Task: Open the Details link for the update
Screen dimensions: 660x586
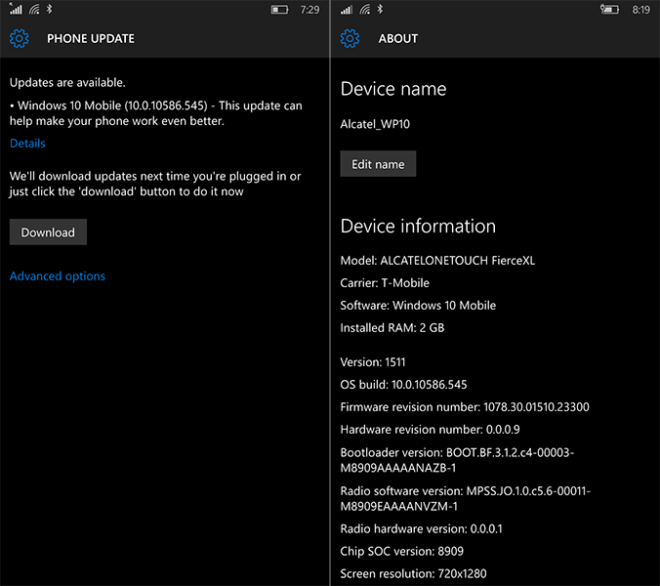Action: point(27,144)
